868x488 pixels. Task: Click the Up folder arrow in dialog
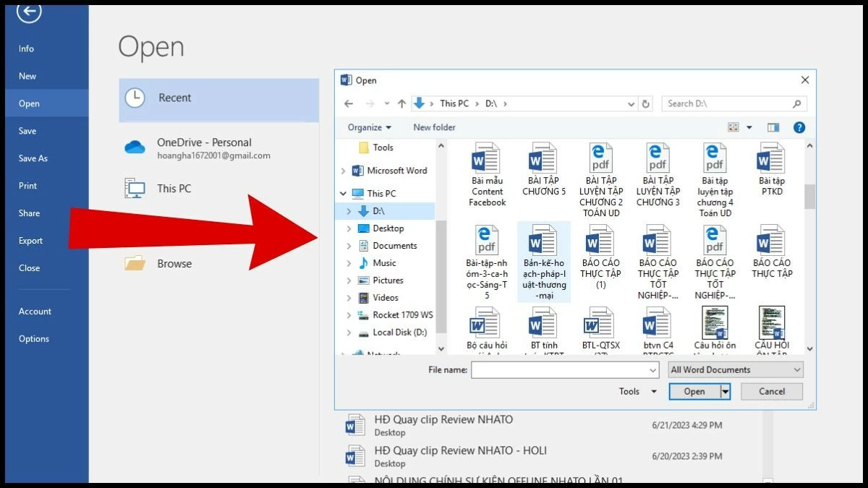402,104
